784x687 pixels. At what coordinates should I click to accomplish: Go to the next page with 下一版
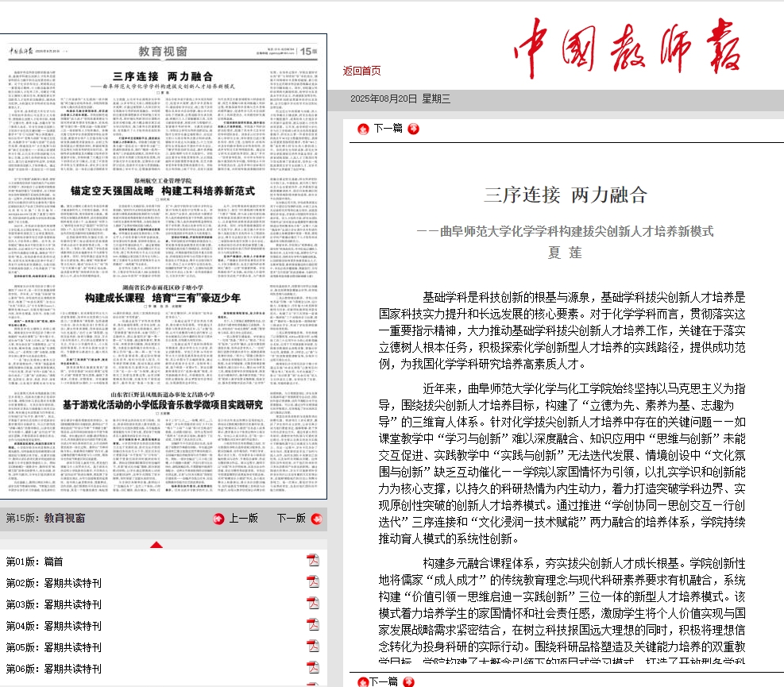tap(290, 519)
